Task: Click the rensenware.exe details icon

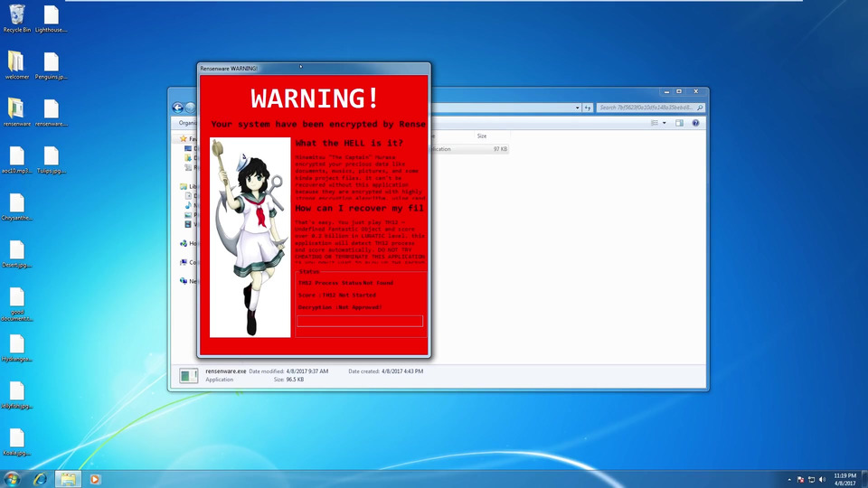Action: pos(188,376)
